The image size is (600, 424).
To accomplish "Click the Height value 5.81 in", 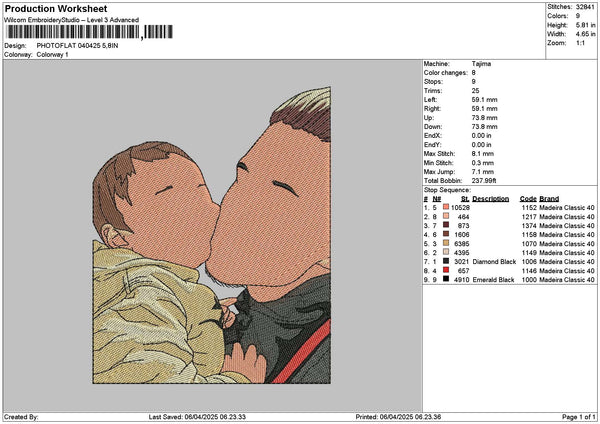I will (x=585, y=25).
